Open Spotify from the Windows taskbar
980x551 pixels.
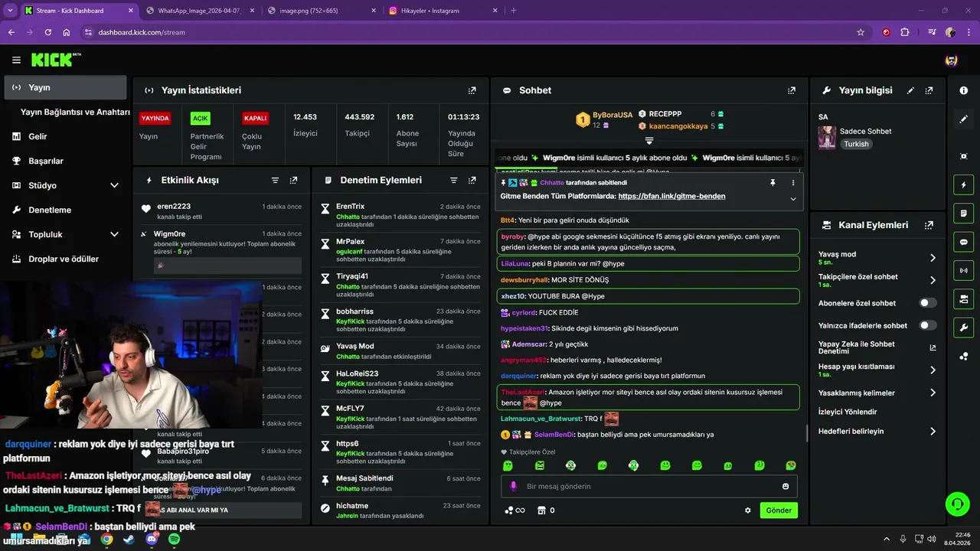(x=174, y=540)
